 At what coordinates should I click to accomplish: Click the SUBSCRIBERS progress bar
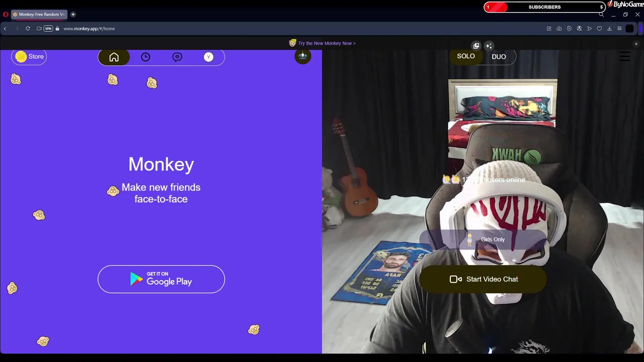[544, 7]
